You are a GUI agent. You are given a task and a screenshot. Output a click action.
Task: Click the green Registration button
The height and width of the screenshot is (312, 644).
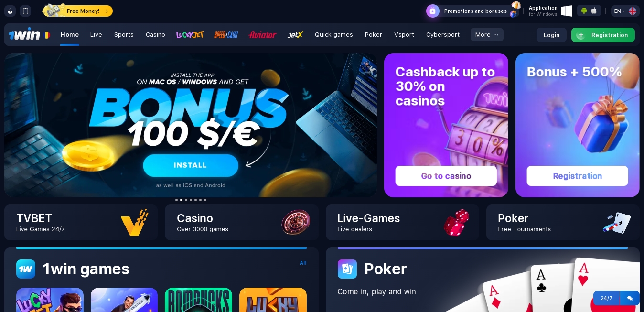click(x=603, y=35)
